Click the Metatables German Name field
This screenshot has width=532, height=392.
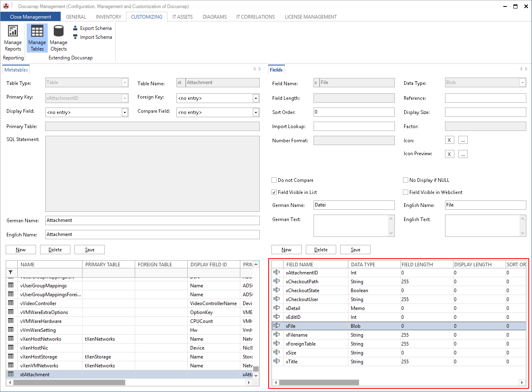coord(153,220)
